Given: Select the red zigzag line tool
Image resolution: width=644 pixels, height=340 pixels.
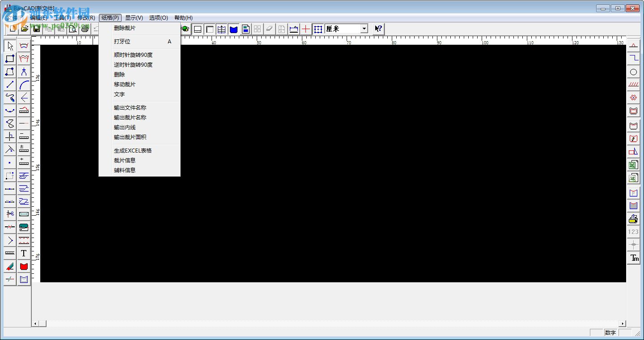Looking at the screenshot, I should [24, 240].
